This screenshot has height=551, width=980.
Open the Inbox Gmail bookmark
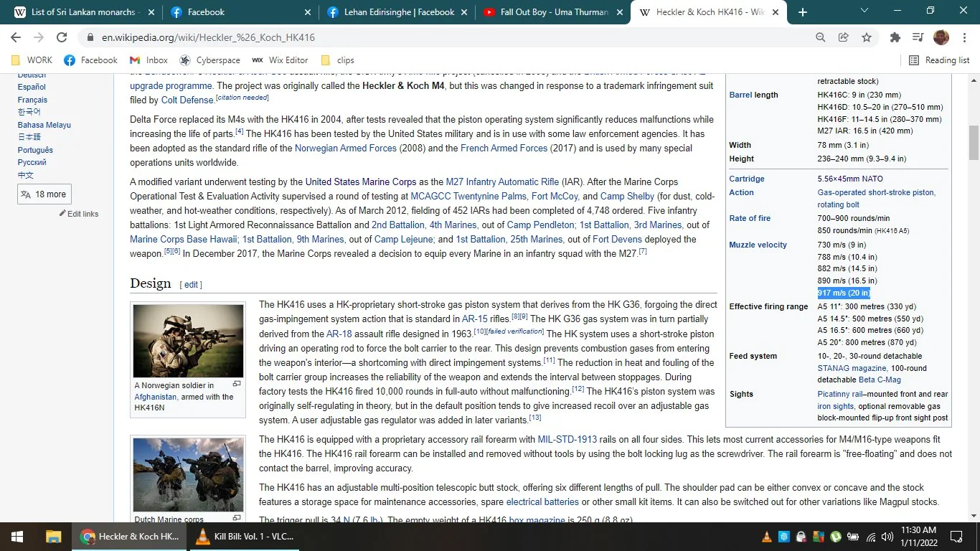tap(149, 60)
